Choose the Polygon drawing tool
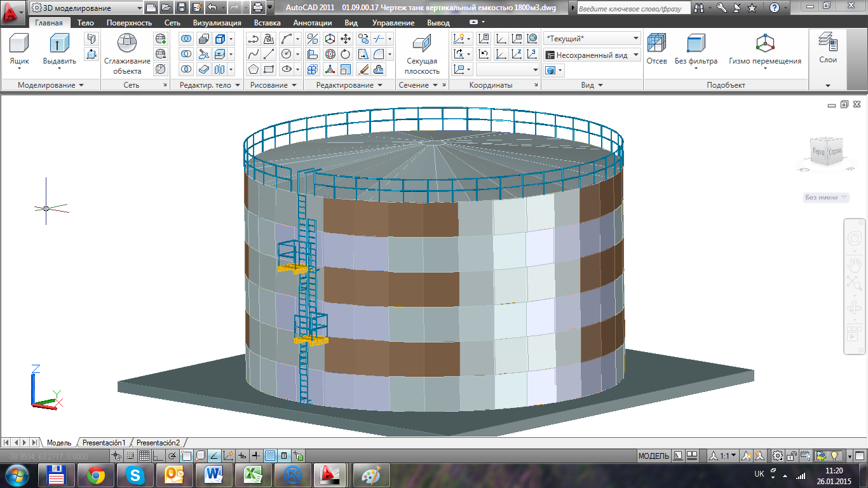Image resolution: width=868 pixels, height=488 pixels. [253, 69]
